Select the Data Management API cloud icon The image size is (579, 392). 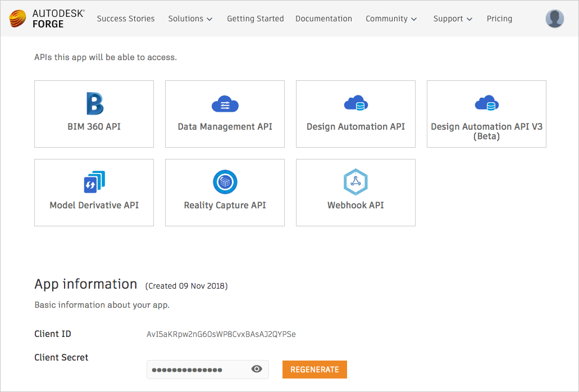(225, 104)
